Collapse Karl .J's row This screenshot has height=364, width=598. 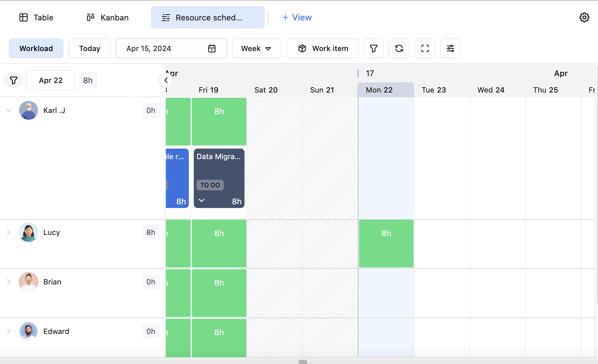[9, 110]
